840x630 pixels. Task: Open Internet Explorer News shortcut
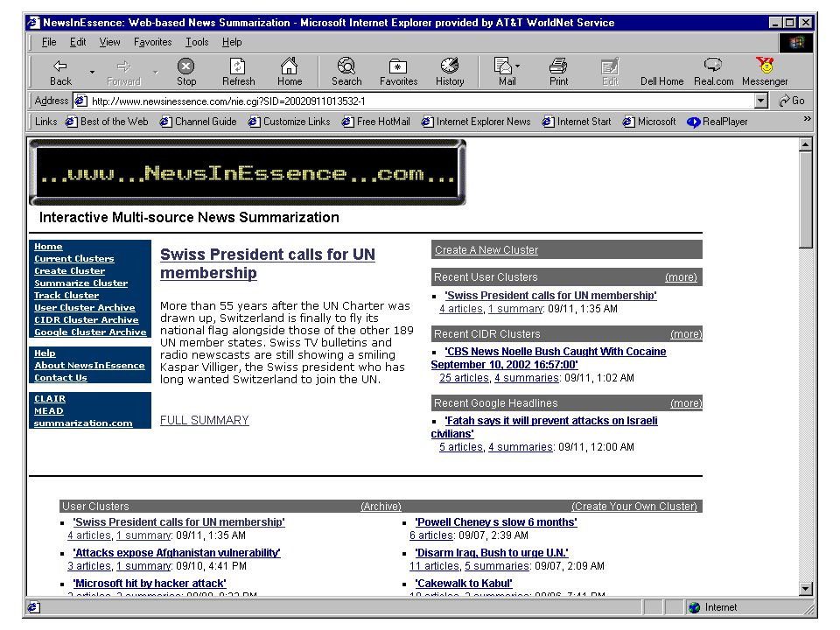pos(476,122)
